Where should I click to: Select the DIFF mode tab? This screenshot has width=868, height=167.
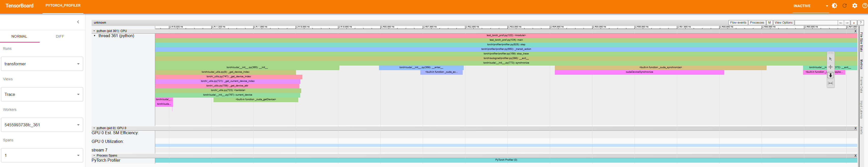[60, 36]
